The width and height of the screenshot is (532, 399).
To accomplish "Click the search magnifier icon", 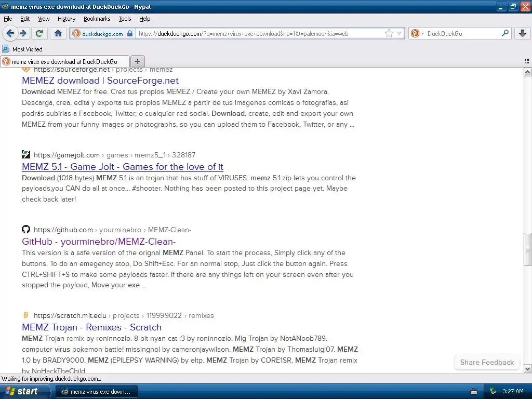I will [x=505, y=33].
